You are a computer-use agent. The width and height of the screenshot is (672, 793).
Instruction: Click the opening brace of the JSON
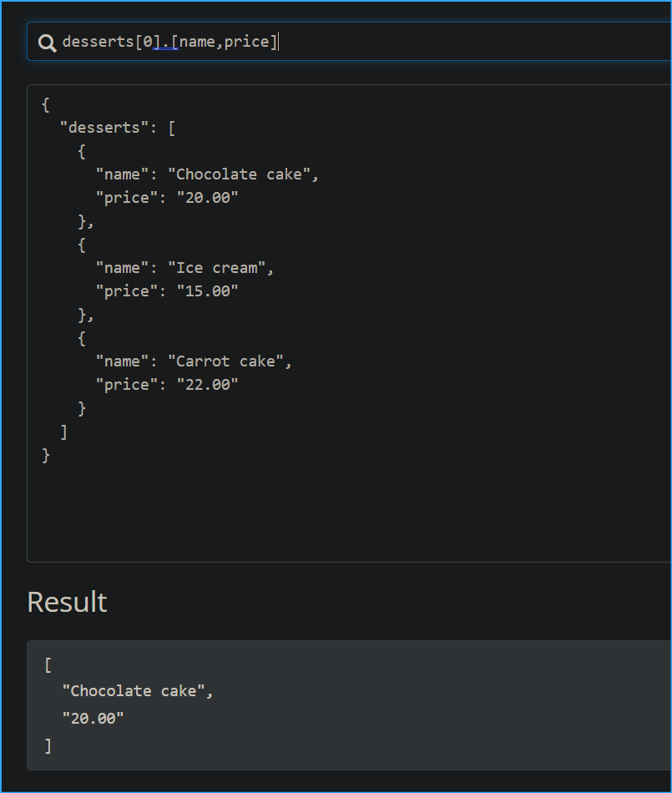point(46,104)
